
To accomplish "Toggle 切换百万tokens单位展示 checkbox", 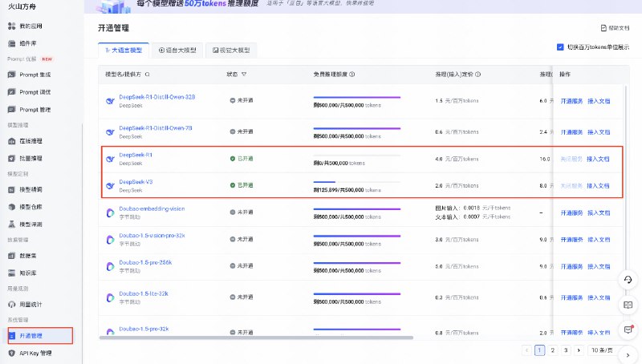I will tap(560, 47).
